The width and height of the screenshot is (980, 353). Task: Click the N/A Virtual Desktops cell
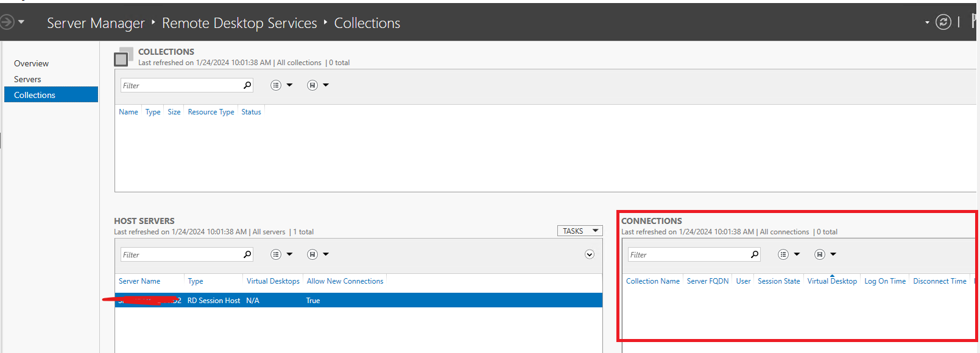(253, 301)
